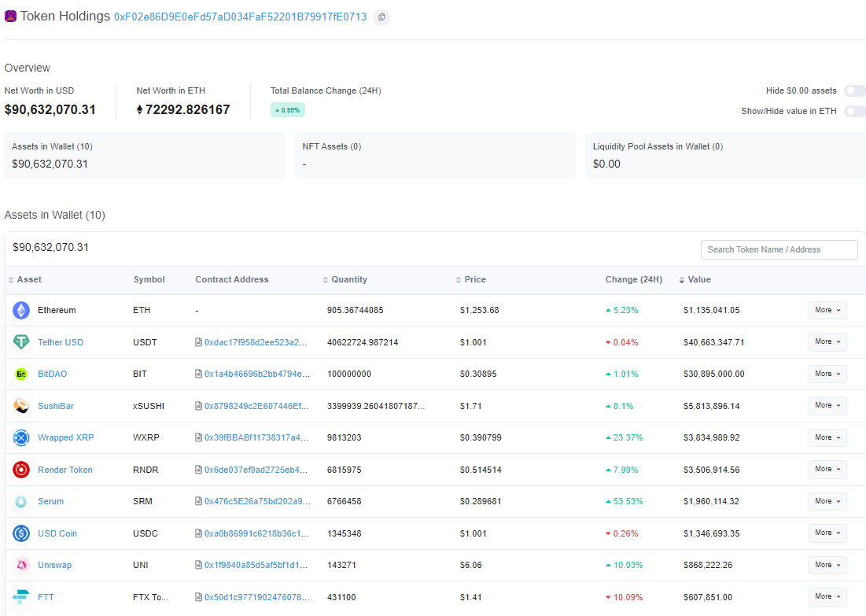Click contract file icon in USD Coin row
Viewport: 866px width, 616px height.
[x=198, y=533]
